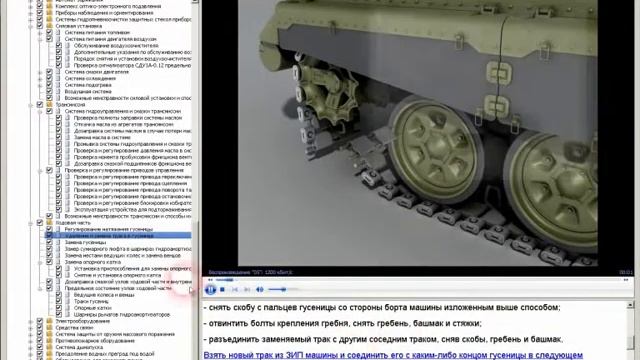Click page icon of 'Опорные катки'
The image size is (640, 360).
pyautogui.click(x=68, y=308)
